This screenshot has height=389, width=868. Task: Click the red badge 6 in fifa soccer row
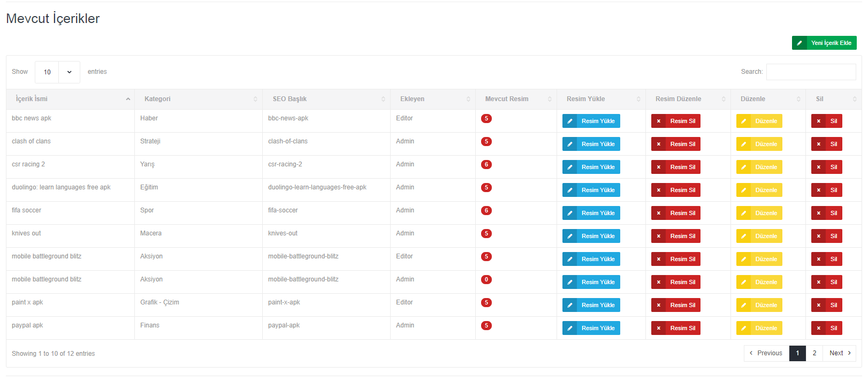point(486,210)
